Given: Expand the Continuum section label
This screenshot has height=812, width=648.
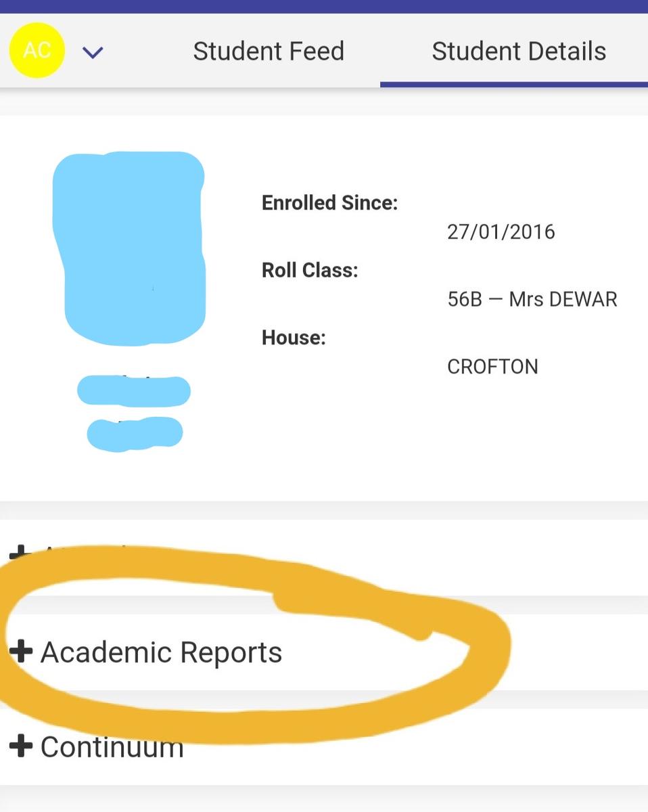Looking at the screenshot, I should pyautogui.click(x=112, y=747).
